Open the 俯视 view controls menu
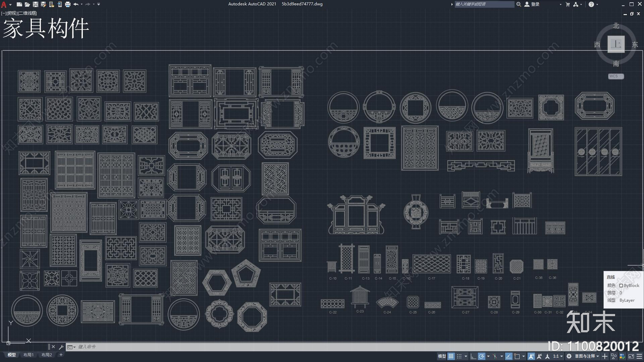Image resolution: width=644 pixels, height=362 pixels. (x=12, y=13)
